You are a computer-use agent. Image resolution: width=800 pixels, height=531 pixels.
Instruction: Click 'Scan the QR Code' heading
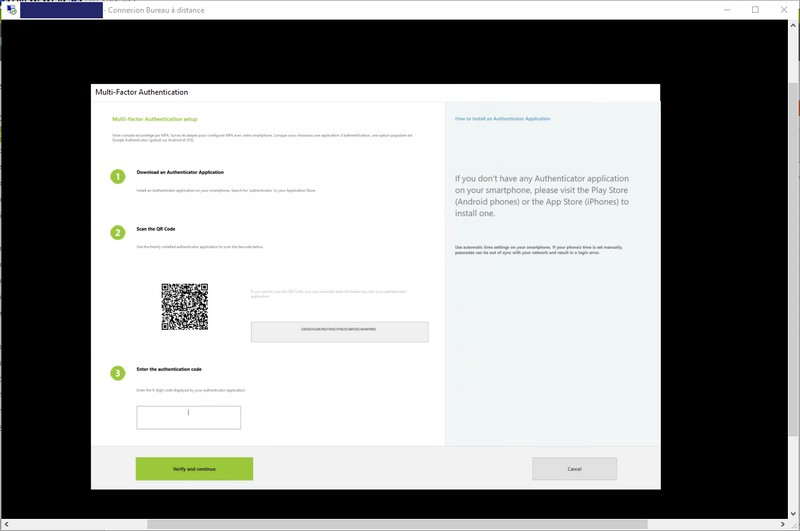(156, 229)
